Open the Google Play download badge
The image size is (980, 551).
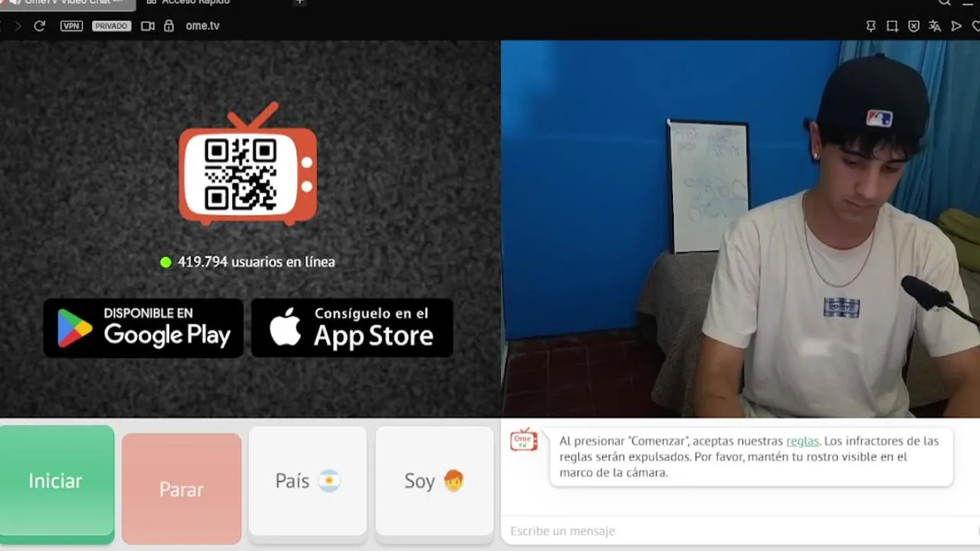pyautogui.click(x=143, y=328)
